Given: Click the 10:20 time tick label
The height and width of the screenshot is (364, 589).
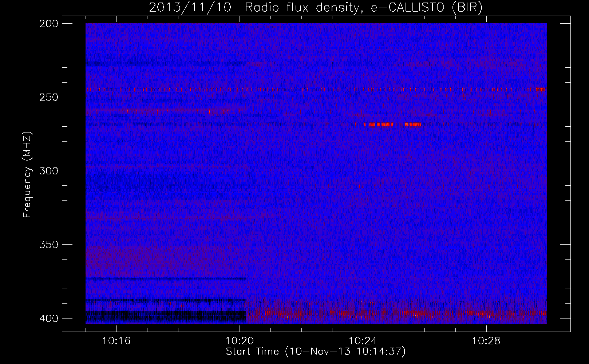Looking at the screenshot, I should [x=240, y=341].
